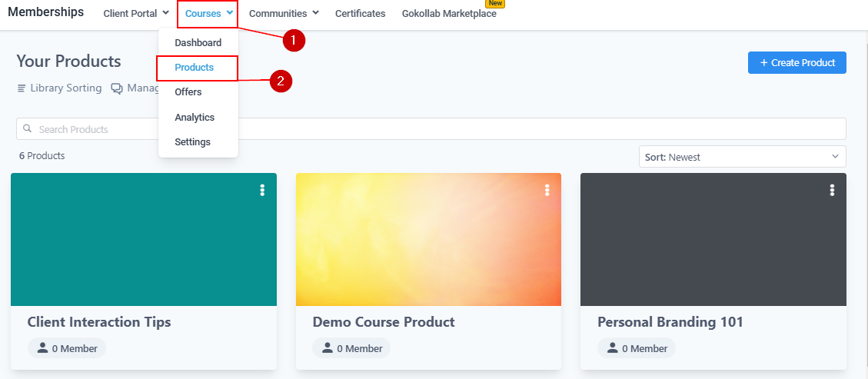The image size is (868, 379).
Task: Choose Offers from the Courses menu
Action: (x=188, y=92)
